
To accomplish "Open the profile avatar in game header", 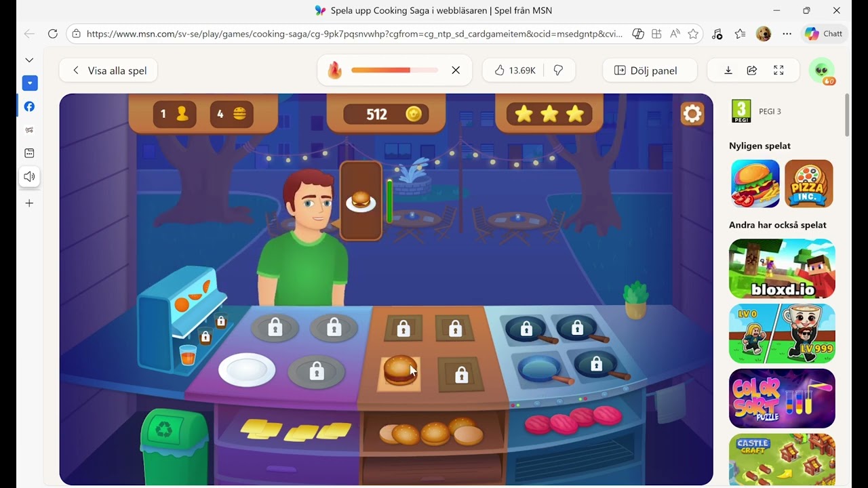I will [x=822, y=70].
